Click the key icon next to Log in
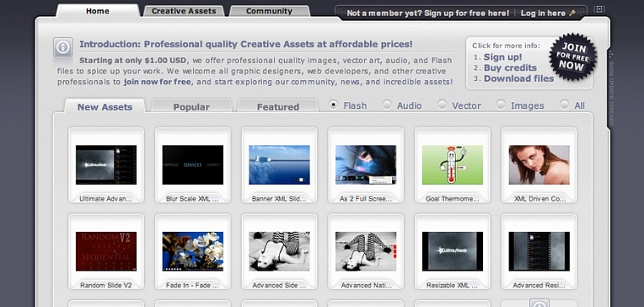Image resolution: width=644 pixels, height=307 pixels. [572, 13]
